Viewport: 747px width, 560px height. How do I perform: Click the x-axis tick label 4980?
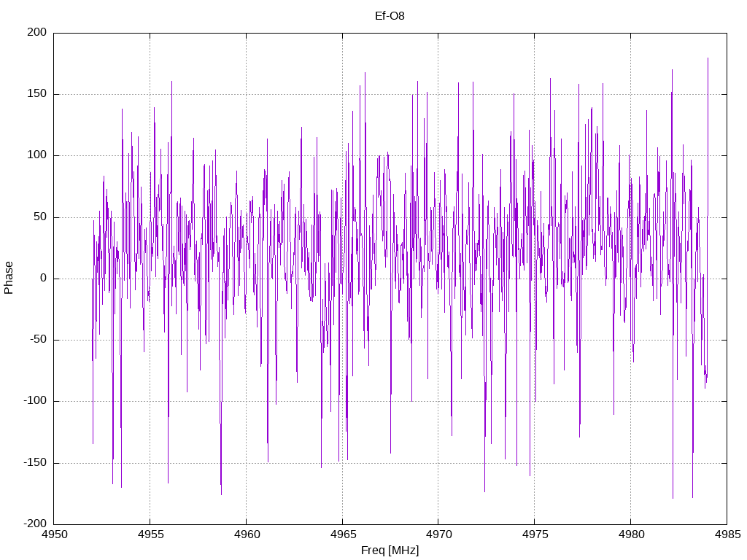pyautogui.click(x=631, y=534)
